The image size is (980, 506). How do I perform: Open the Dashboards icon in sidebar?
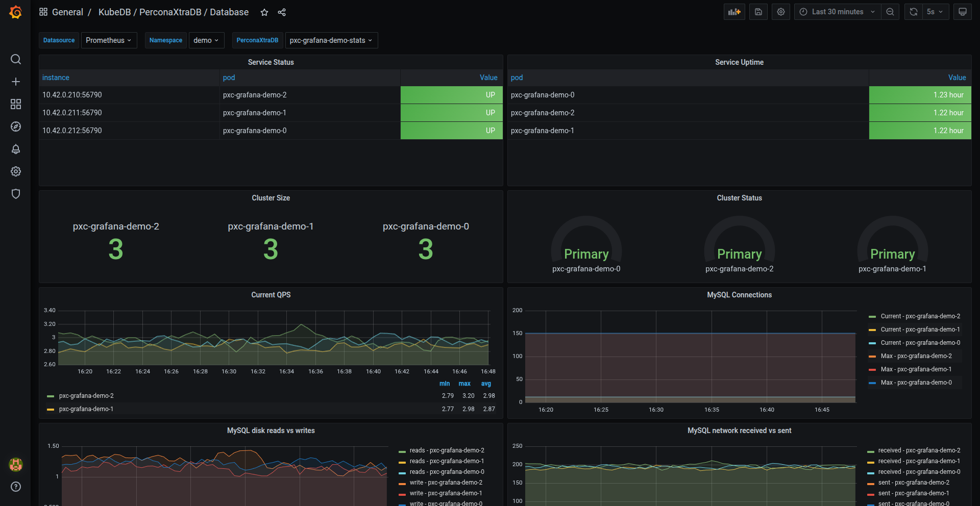[x=16, y=104]
